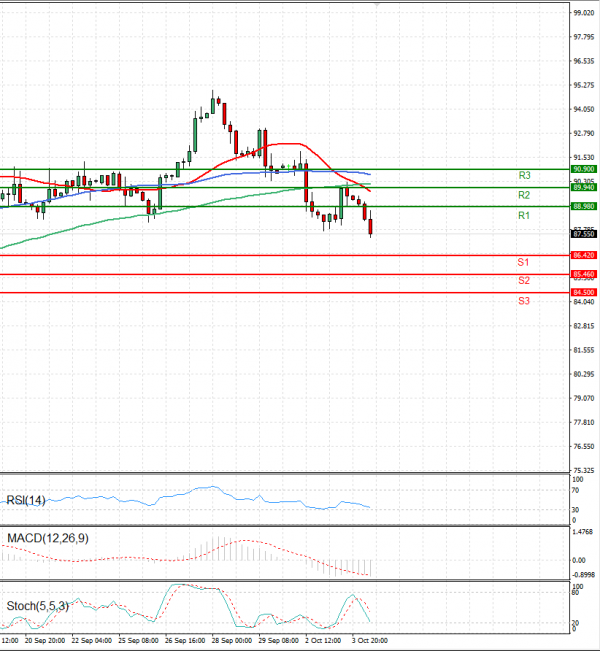This screenshot has width=600, height=651.
Task: Click the 22 Sep 04:00 time label
Action: coord(92,641)
